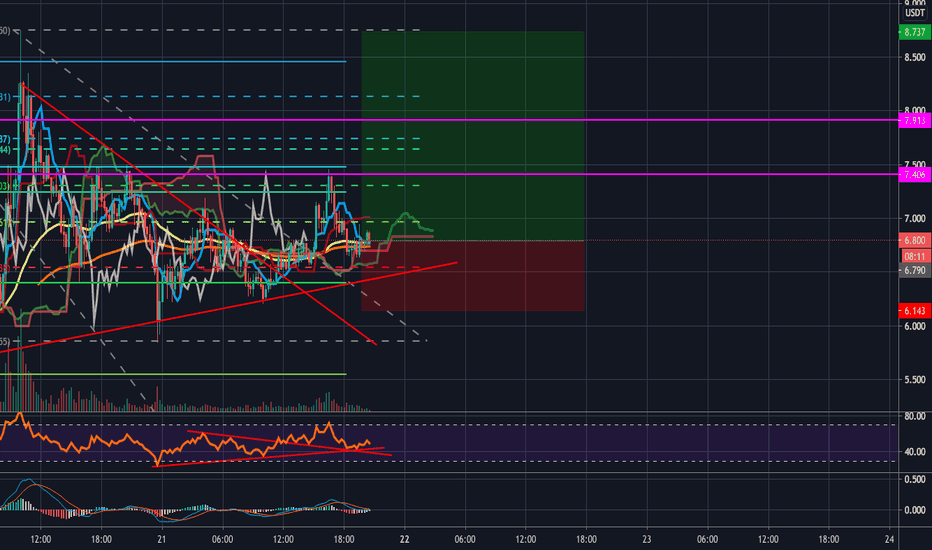Image resolution: width=932 pixels, height=550 pixels.
Task: Select the orange RSI indicator line
Action: pos(184,439)
